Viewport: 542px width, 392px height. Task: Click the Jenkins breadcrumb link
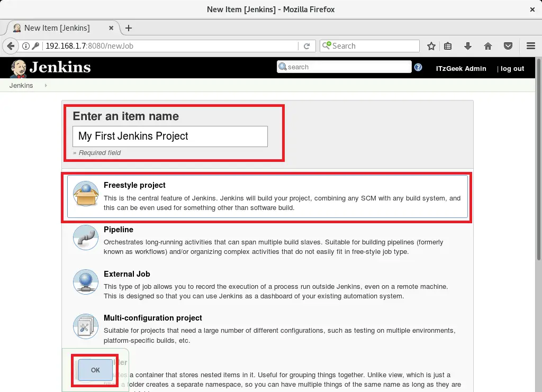coord(21,85)
